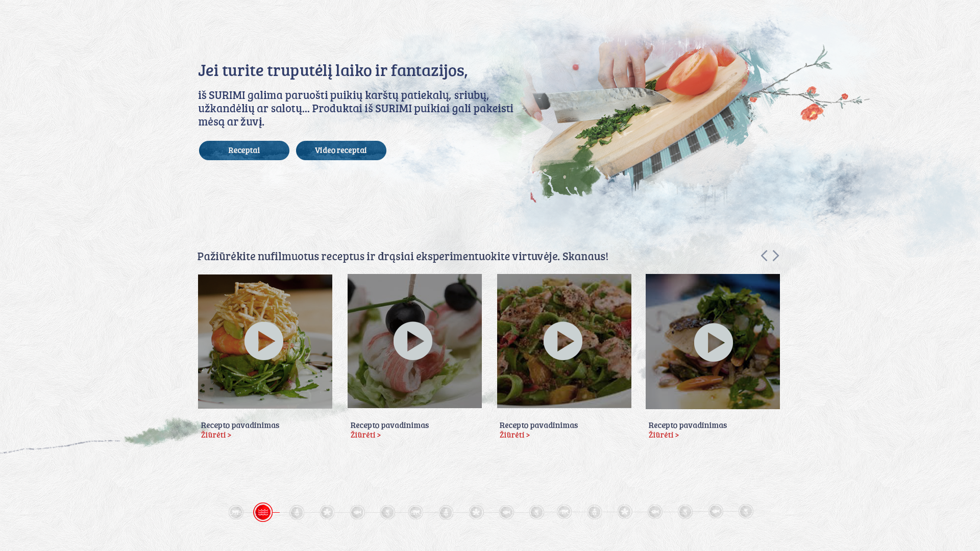The image size is (980, 551).
Task: Play the fish fillet recipe video
Action: 714,342
